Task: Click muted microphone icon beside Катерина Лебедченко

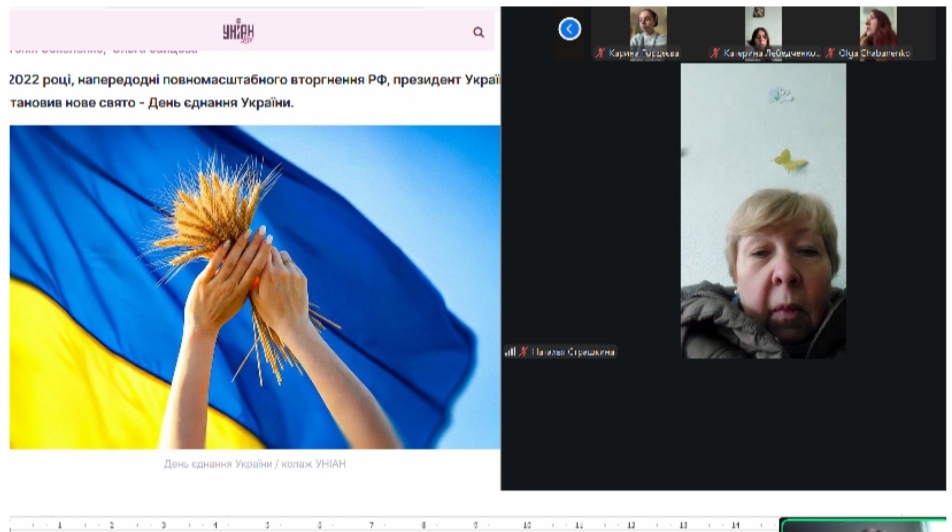Action: (715, 53)
